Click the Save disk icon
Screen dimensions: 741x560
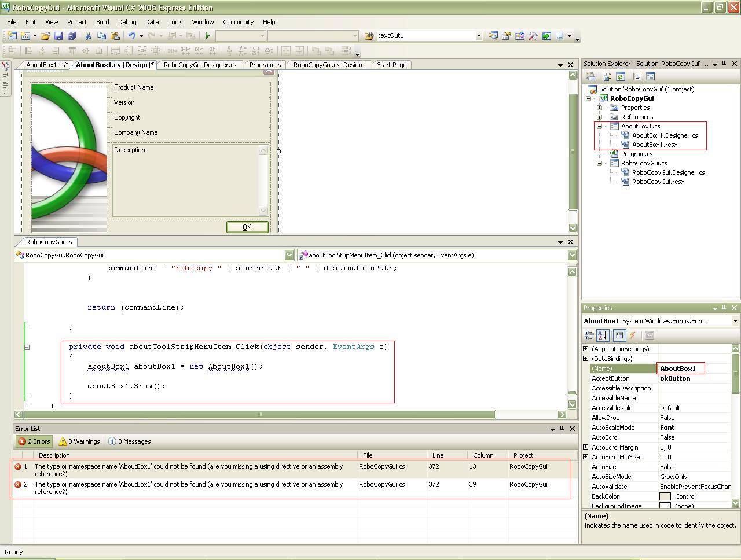[58, 36]
